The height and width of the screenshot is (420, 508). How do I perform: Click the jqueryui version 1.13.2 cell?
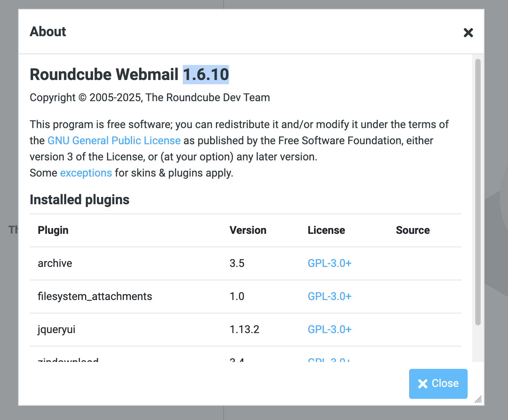point(244,330)
